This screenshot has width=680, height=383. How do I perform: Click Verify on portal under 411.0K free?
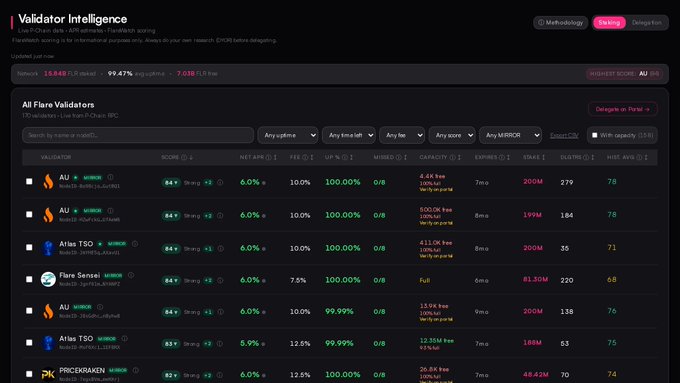click(x=436, y=256)
